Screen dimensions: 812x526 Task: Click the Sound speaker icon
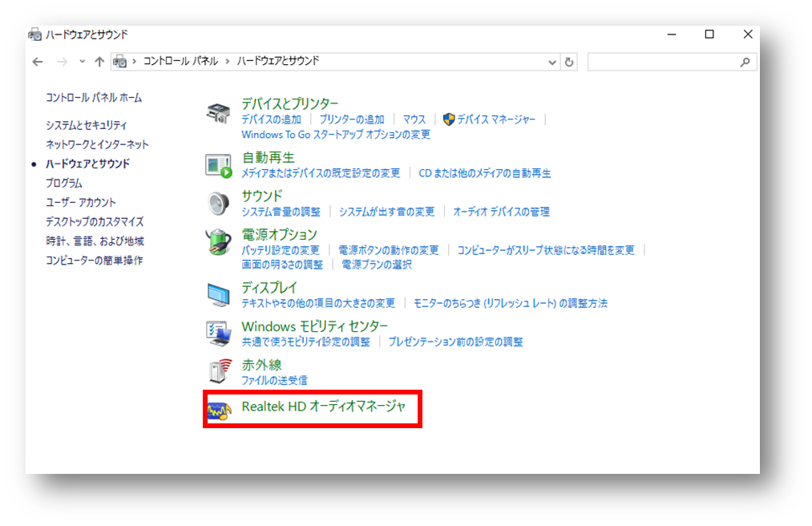218,203
